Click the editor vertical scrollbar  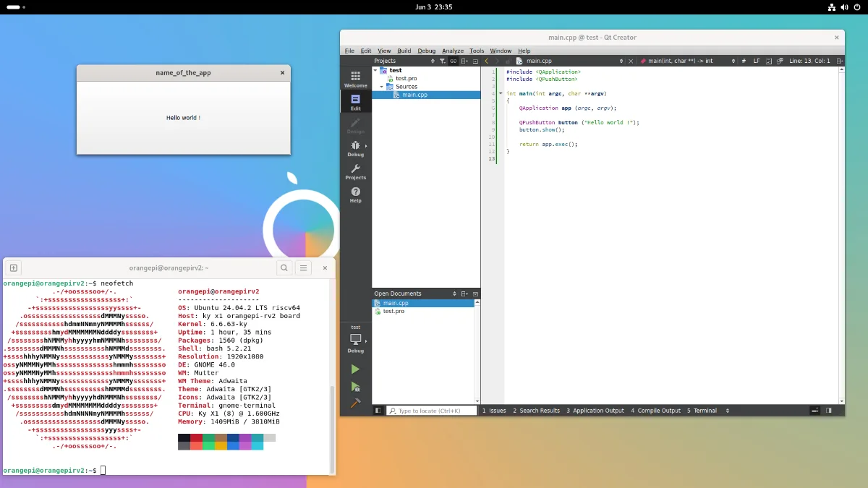point(841,235)
